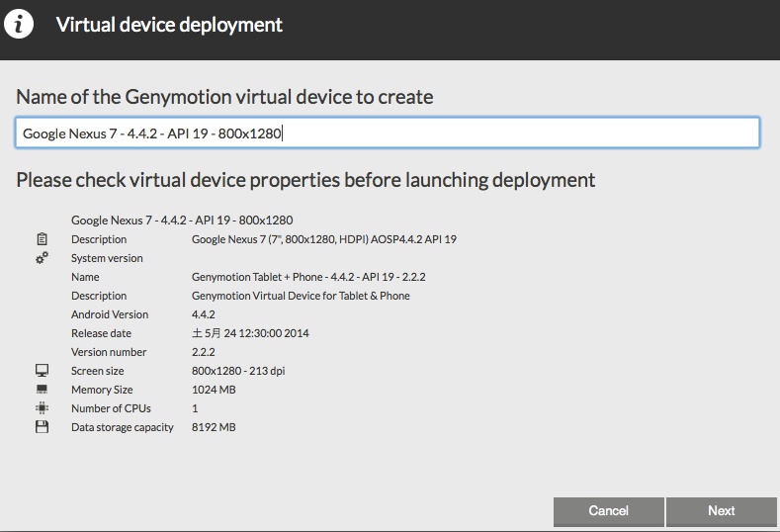Viewport: 780px width, 532px height.
Task: Click the monitor Screen size icon
Action: click(42, 370)
